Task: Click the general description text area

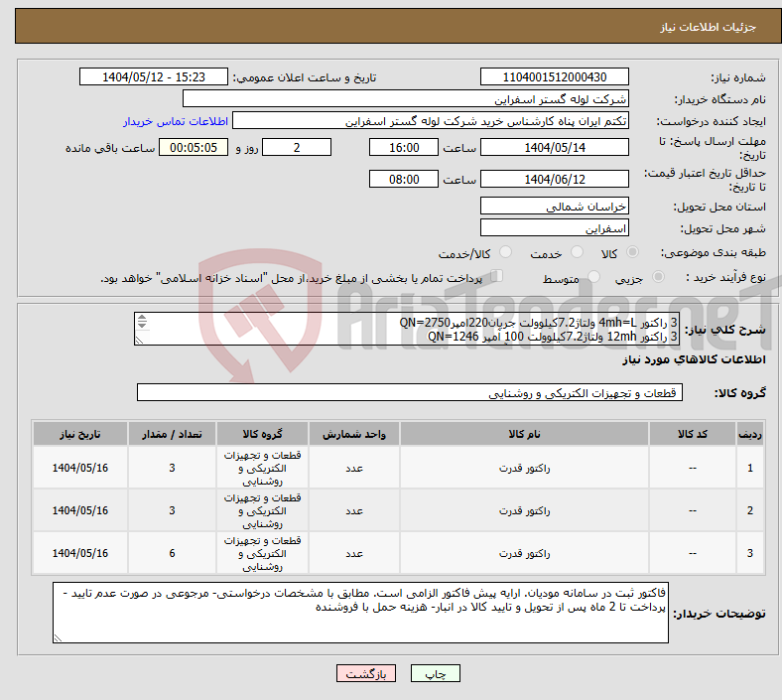Action: tap(407, 329)
